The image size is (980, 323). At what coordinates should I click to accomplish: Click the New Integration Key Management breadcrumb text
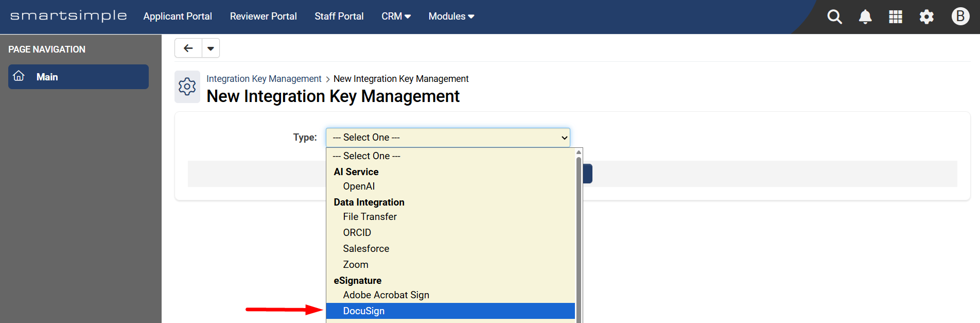pos(401,79)
